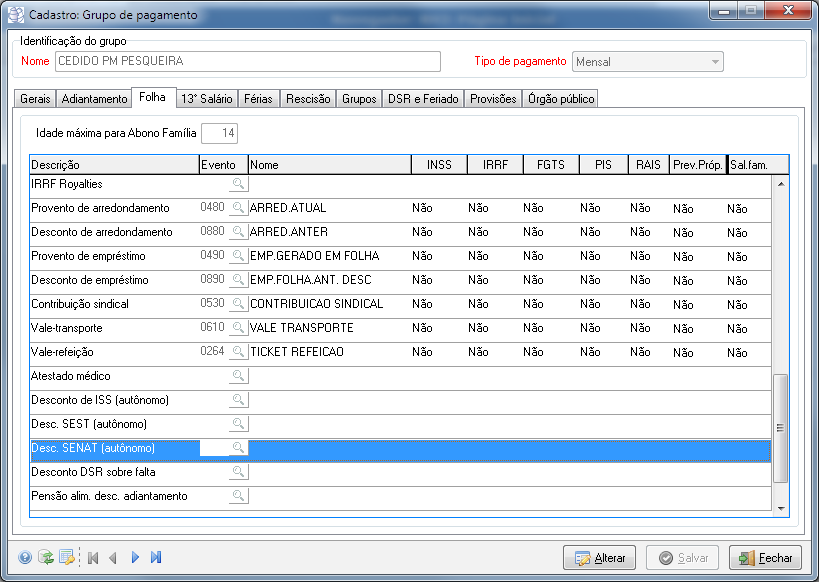Click the Alterar button

[599, 558]
